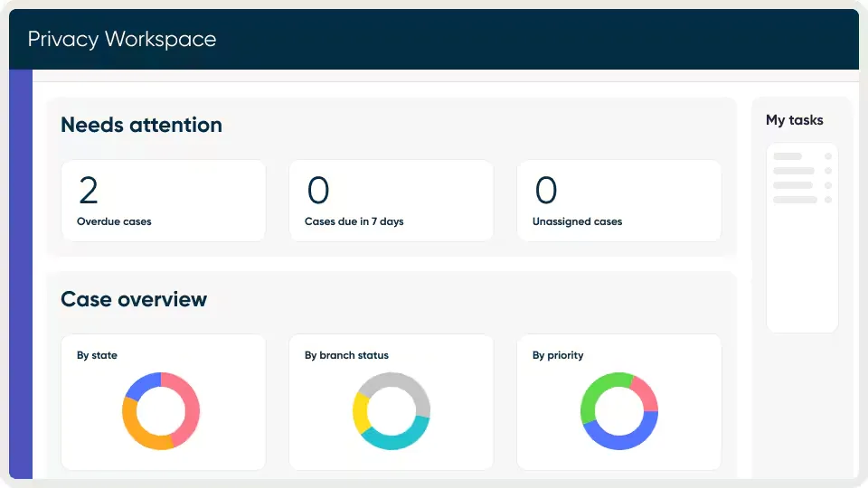This screenshot has height=488, width=868.
Task: Click the first task's status dot in My tasks
Action: (828, 156)
